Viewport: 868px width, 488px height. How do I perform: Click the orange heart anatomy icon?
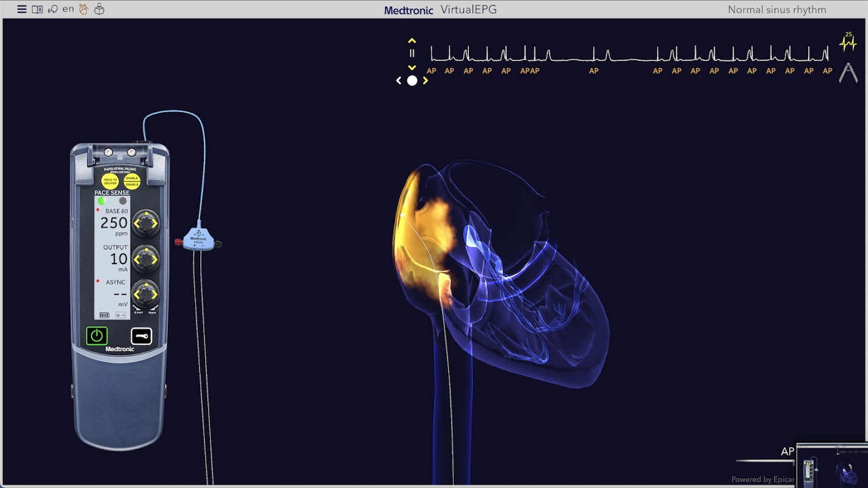[x=84, y=9]
